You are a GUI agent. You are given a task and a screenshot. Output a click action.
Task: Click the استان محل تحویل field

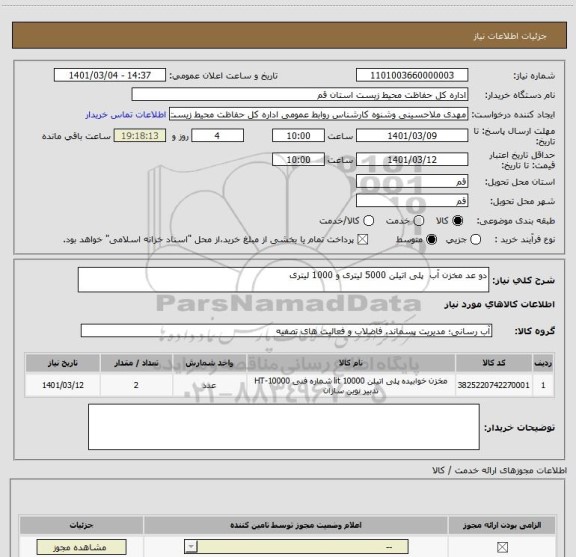point(412,181)
